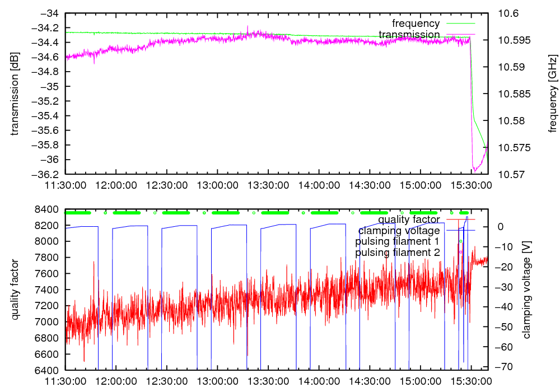Select the 'pulsing filament 2' legend text
Screen dimensions: 560x392
tap(397, 253)
